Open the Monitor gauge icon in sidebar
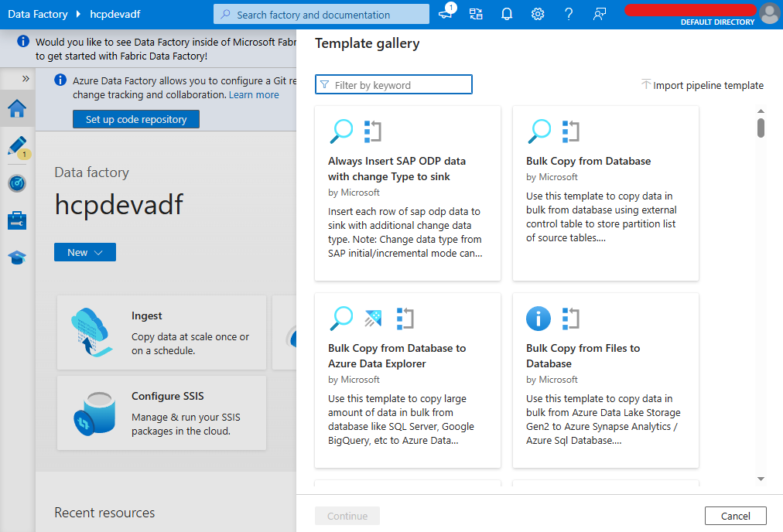Image resolution: width=783 pixels, height=532 pixels. (17, 183)
